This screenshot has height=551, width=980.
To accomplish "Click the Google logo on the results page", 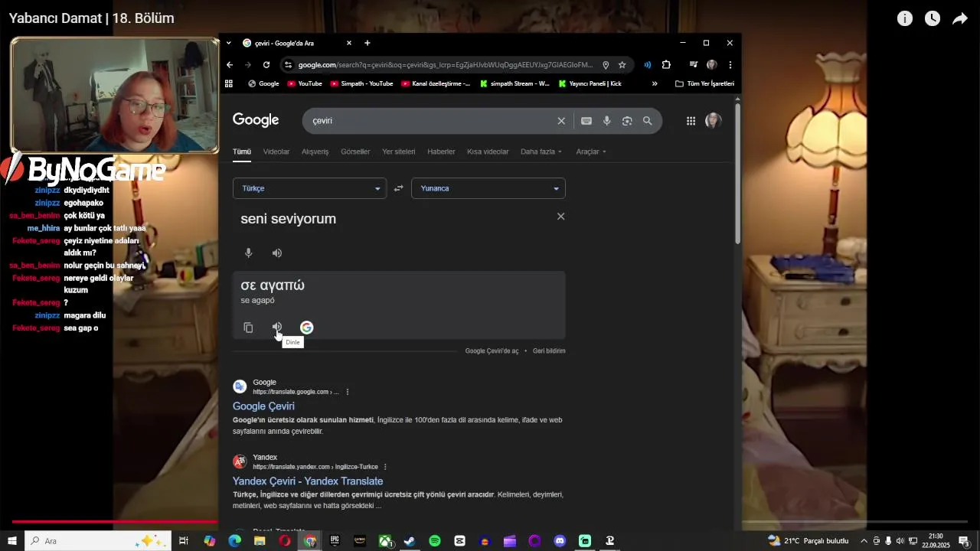I will [x=256, y=120].
